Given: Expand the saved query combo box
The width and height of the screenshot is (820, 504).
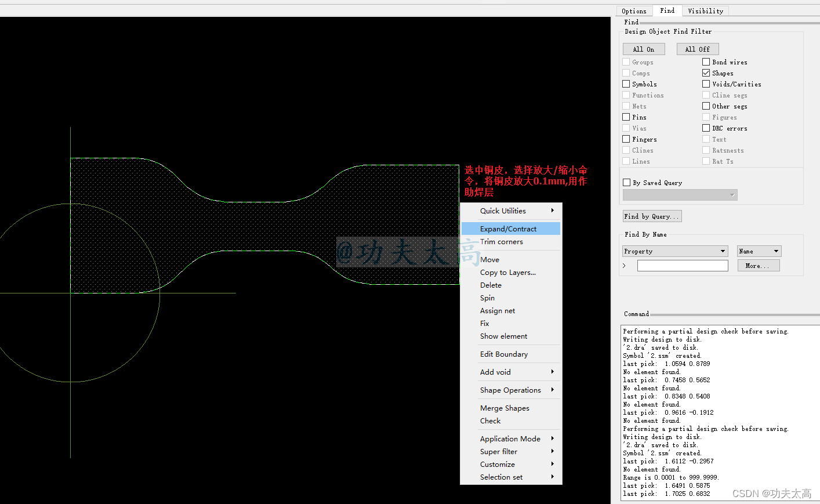Looking at the screenshot, I should click(732, 195).
